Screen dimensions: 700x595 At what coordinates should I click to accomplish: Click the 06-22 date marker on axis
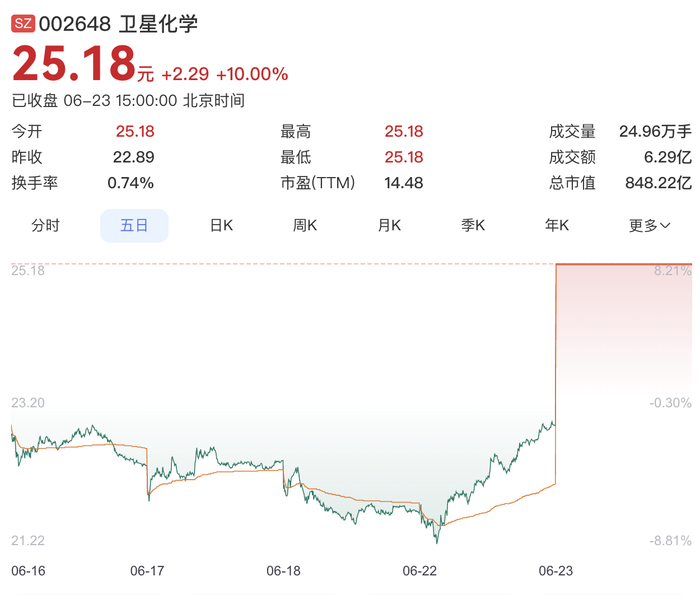(x=419, y=571)
